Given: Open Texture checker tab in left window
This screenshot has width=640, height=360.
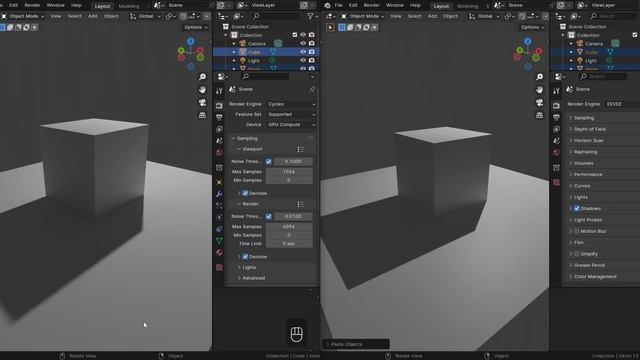Looking at the screenshot, I should 219,267.
